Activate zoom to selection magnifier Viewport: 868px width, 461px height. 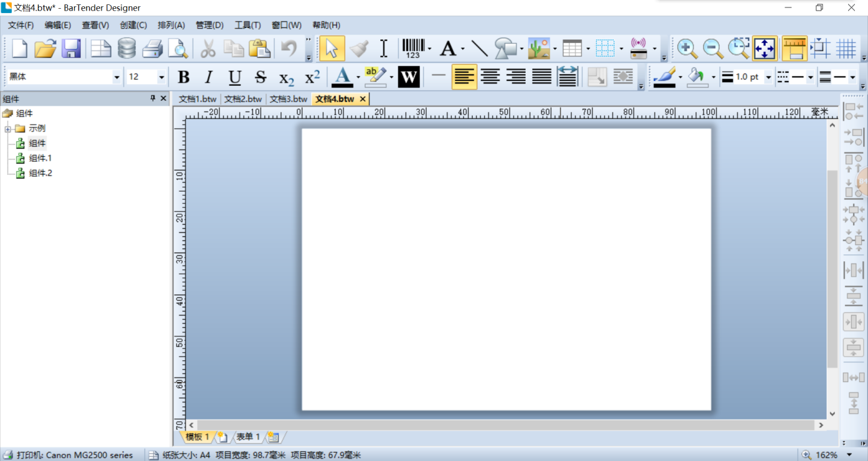pyautogui.click(x=739, y=49)
